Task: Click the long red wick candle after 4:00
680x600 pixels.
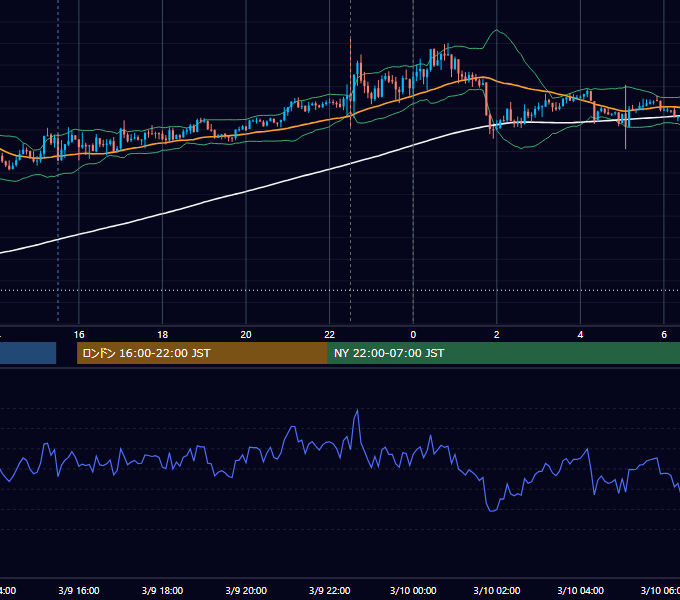Action: point(625,117)
